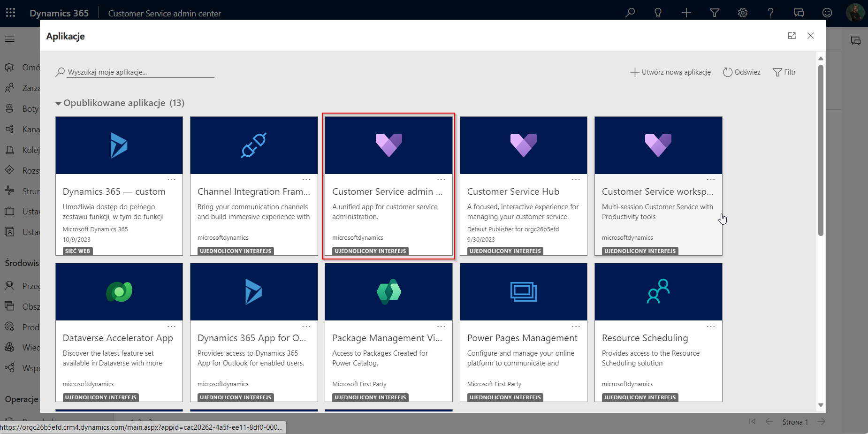Select the Kolejki item in left navigation
This screenshot has width=868, height=434.
click(x=21, y=150)
